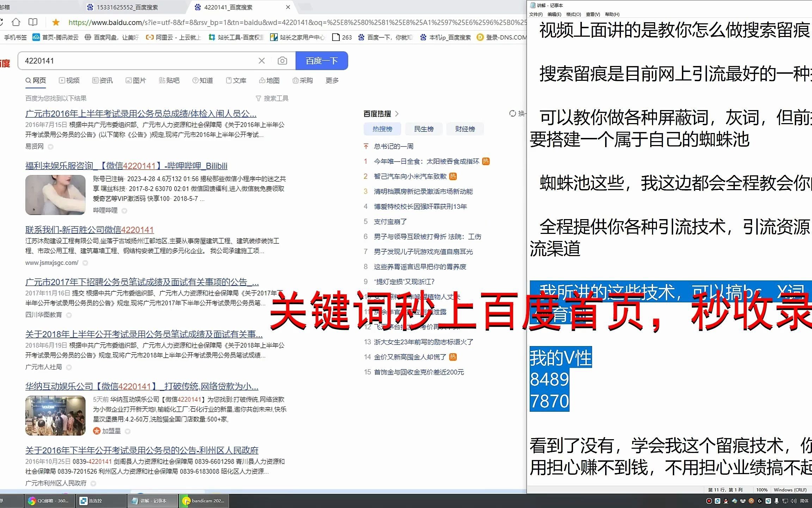
Task: Open Notepad 编辑(E) menu
Action: coord(554,14)
